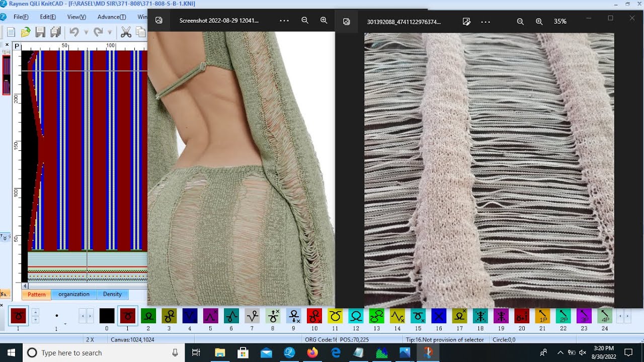Cut selection with the scissors icon
Viewport: 644px width, 362px height.
(126, 33)
